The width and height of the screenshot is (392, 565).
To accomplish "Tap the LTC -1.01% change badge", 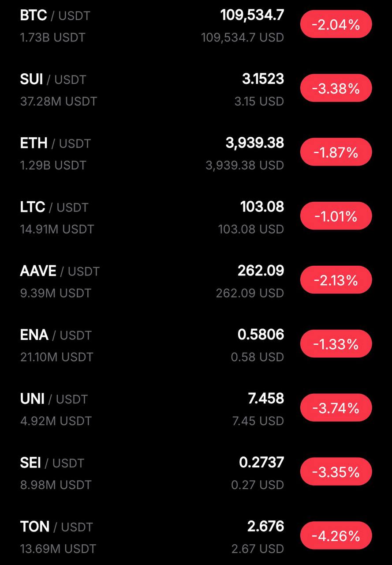I will [x=336, y=216].
